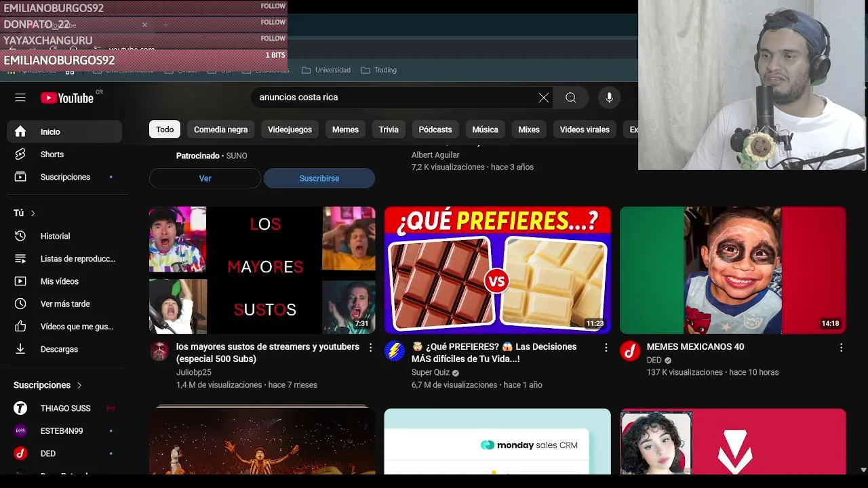Click "137 K visualizaciones" text
Screen dimensions: 868x488
[x=685, y=372]
